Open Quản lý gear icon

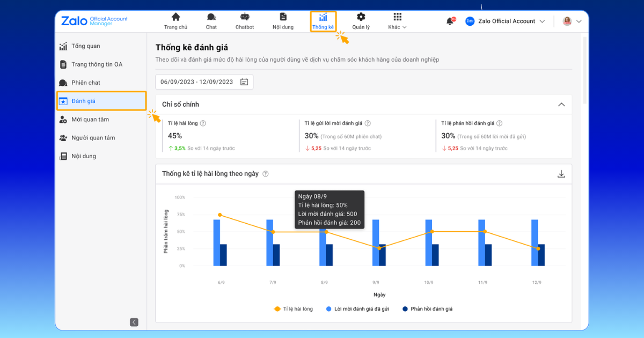pos(361,17)
